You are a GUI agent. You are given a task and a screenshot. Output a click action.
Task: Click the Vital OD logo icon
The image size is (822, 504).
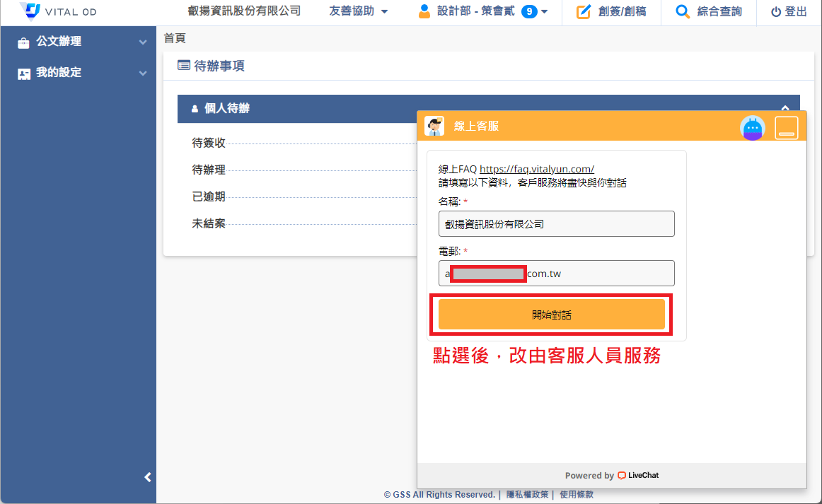coord(30,11)
